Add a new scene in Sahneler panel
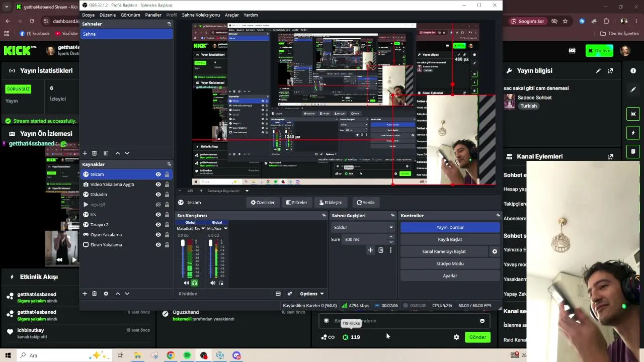The width and height of the screenshot is (644, 362). coord(85,153)
